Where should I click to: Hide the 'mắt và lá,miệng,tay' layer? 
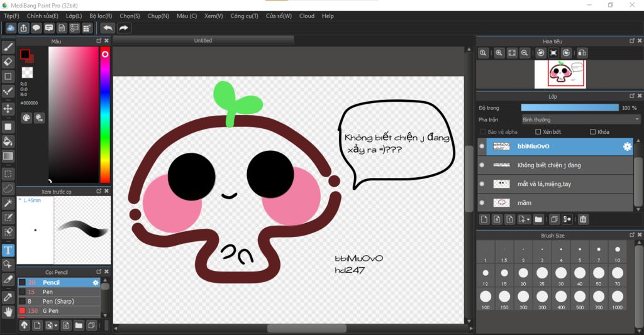pyautogui.click(x=482, y=184)
